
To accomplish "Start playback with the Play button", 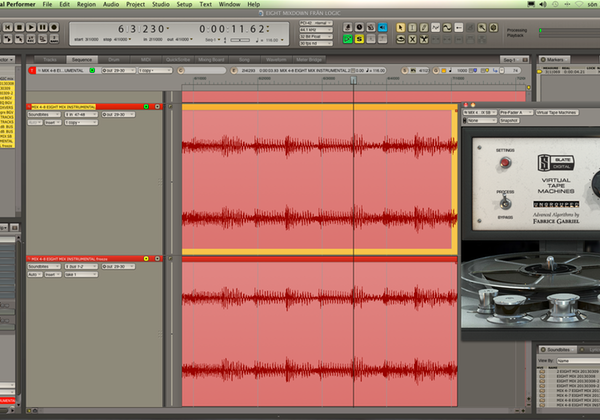I will click(x=31, y=27).
